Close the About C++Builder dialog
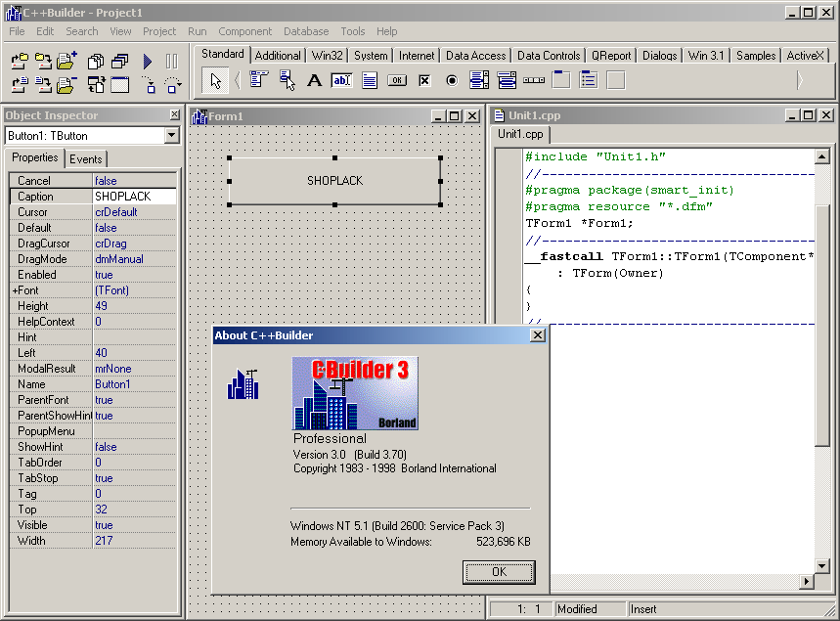Image resolution: width=840 pixels, height=621 pixels. 537,335
